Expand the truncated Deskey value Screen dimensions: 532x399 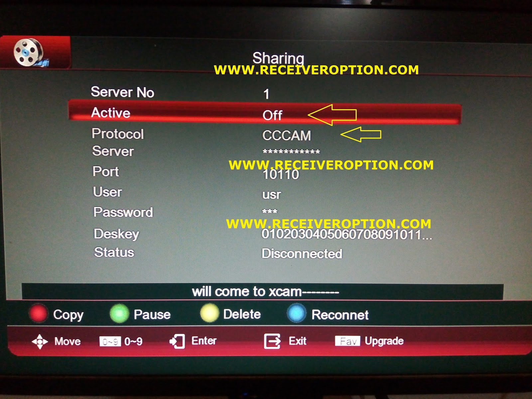[346, 235]
